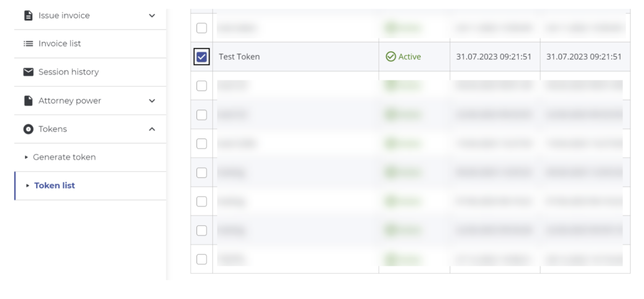Click the Test Token name in table
The image size is (644, 299).
(239, 57)
